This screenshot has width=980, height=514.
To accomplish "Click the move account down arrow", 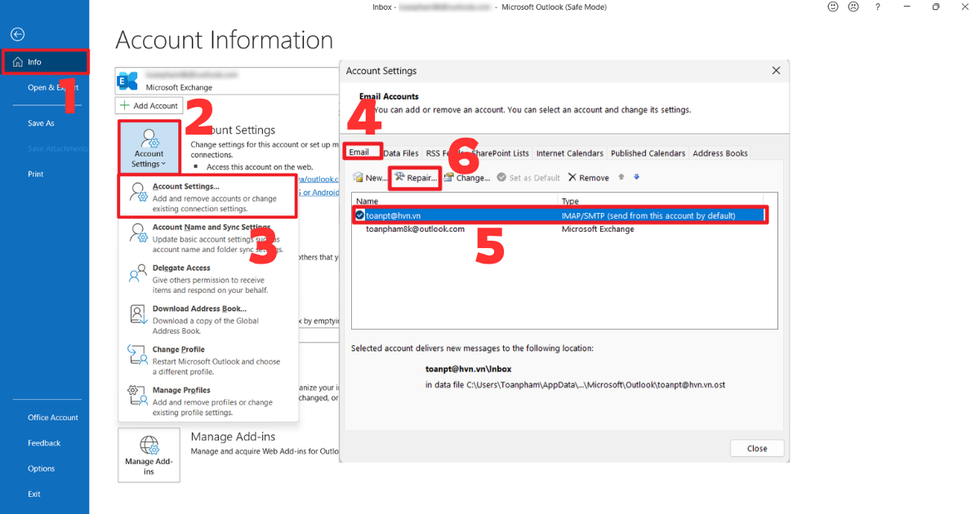I will tap(636, 177).
